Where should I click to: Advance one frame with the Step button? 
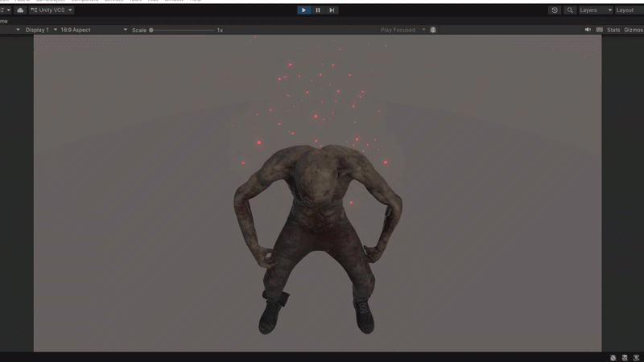(x=332, y=10)
